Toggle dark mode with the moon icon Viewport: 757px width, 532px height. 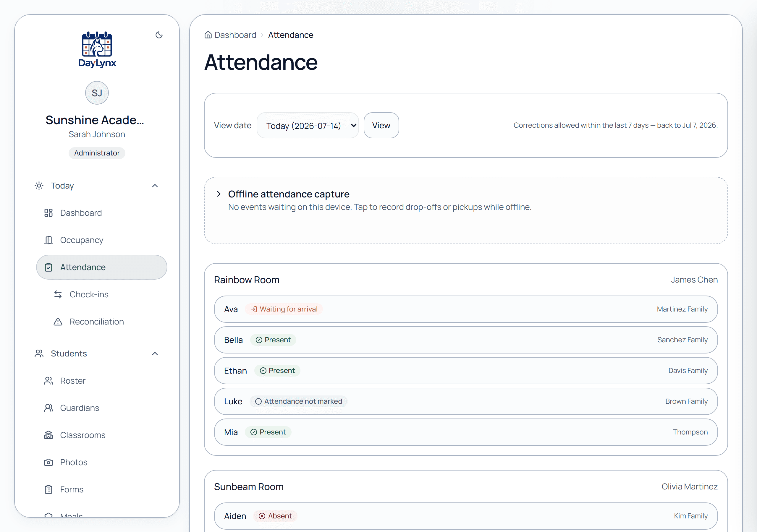(159, 35)
